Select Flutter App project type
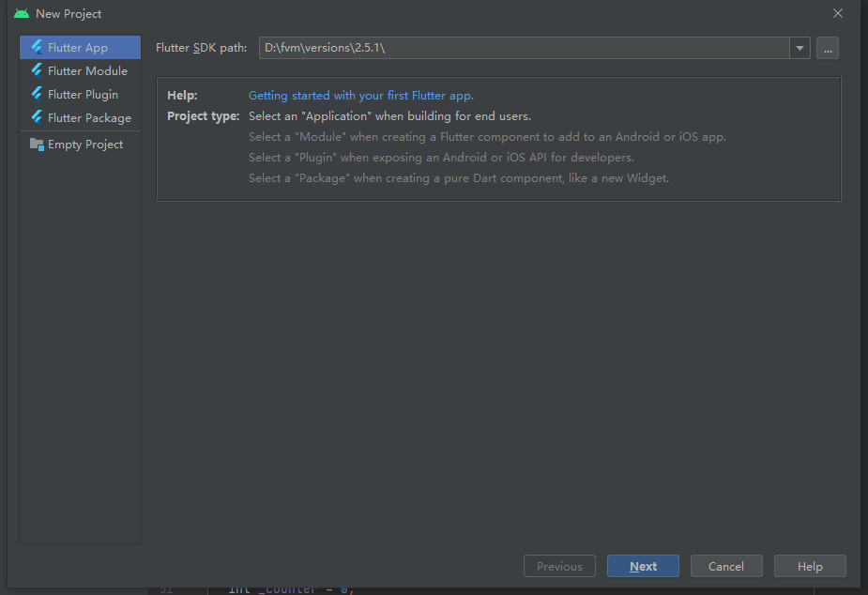This screenshot has height=595, width=868. point(80,48)
